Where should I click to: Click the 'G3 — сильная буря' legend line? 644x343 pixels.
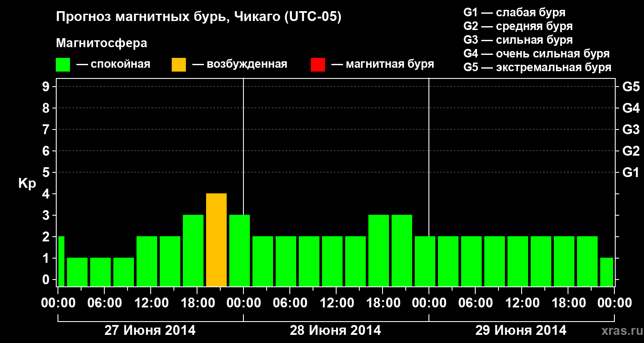[518, 40]
